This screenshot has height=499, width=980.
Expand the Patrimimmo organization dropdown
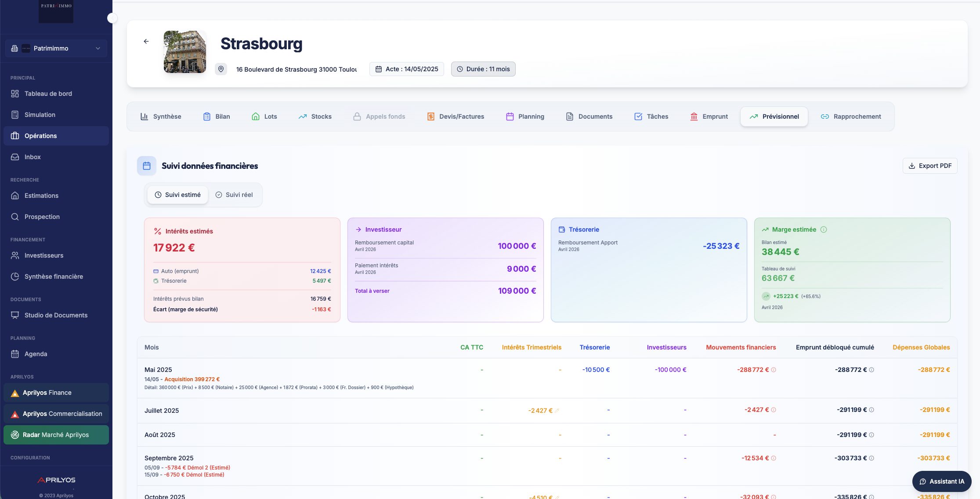(56, 48)
